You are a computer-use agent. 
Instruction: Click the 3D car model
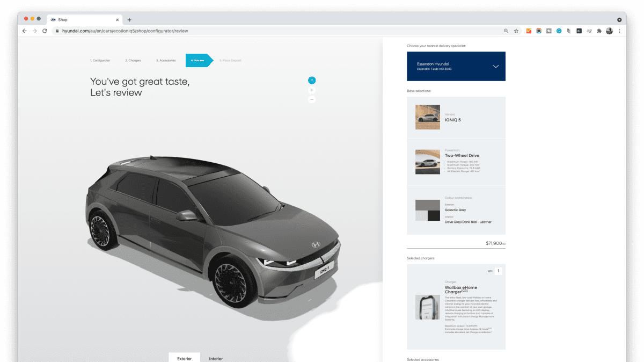click(214, 231)
